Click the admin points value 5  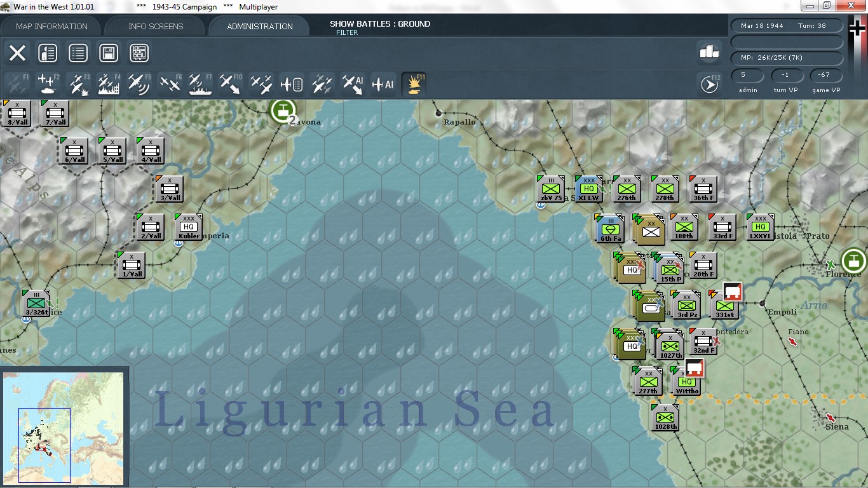coord(748,75)
